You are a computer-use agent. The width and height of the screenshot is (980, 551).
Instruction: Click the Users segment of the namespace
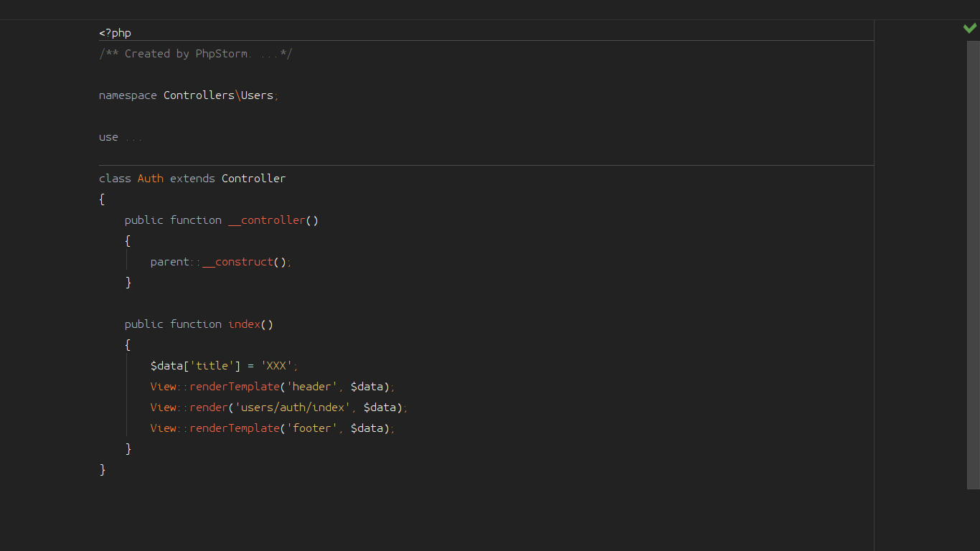coord(257,95)
